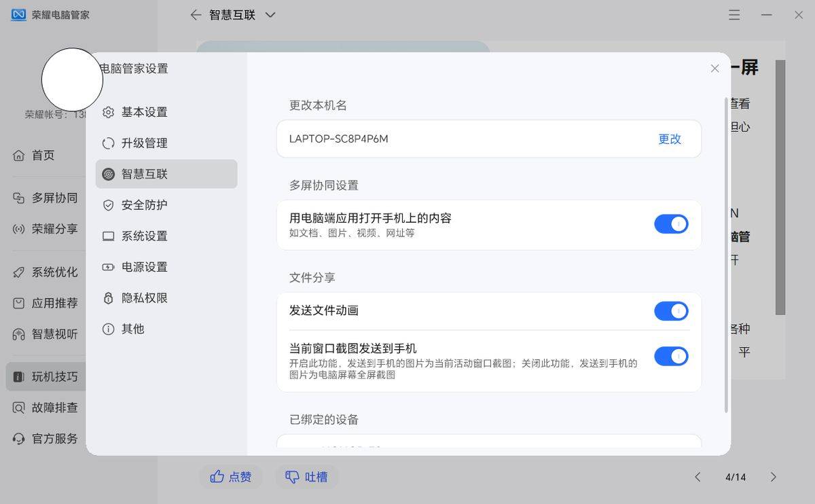This screenshot has width=815, height=504.
Task: Click the 首页 home icon in main sidebar
Action: (19, 156)
